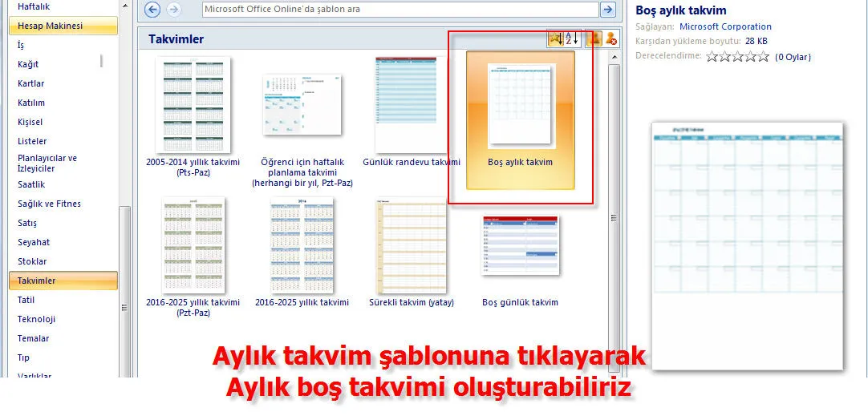The width and height of the screenshot is (868, 416).
Task: Click the search go arrow button
Action: coord(608,10)
